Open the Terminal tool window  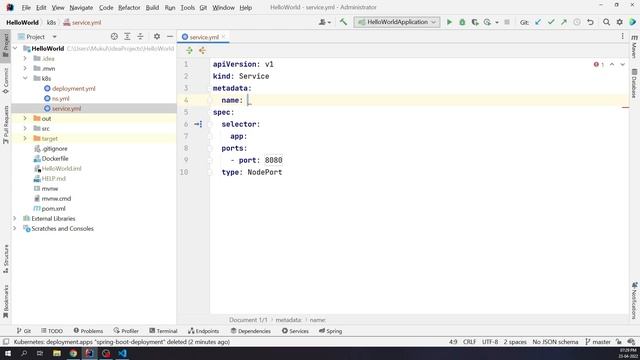(x=163, y=331)
